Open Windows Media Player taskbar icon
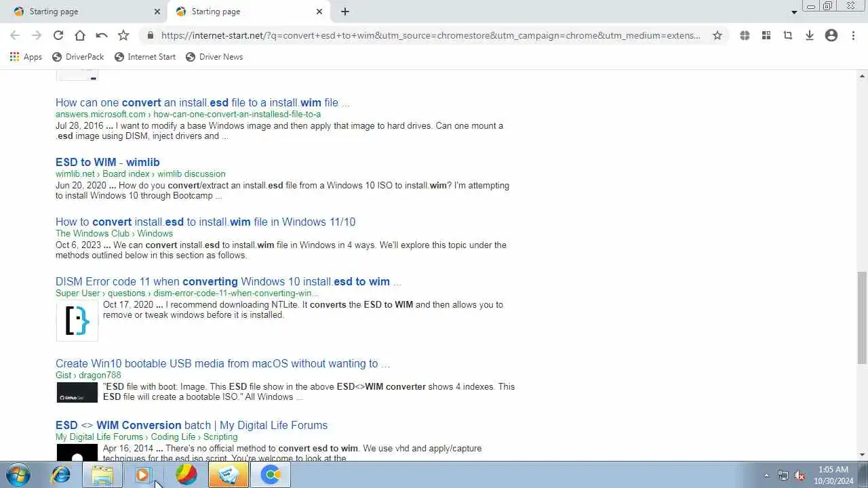This screenshot has width=868, height=488. pos(143,475)
